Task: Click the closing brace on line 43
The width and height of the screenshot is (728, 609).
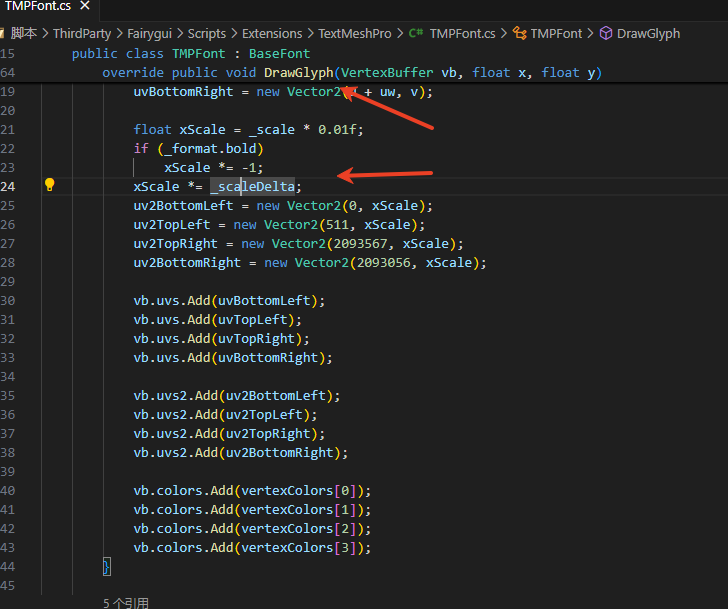Action: coord(107,567)
